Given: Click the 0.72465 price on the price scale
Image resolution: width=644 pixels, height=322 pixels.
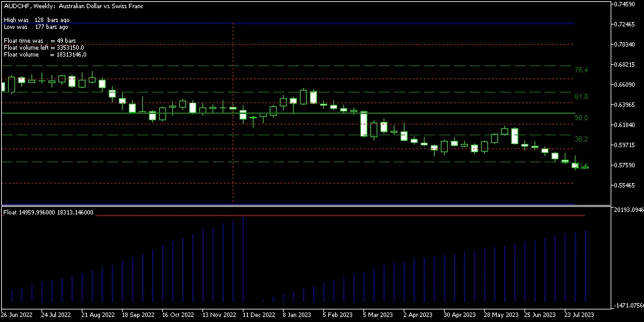Looking at the screenshot, I should tap(625, 24).
